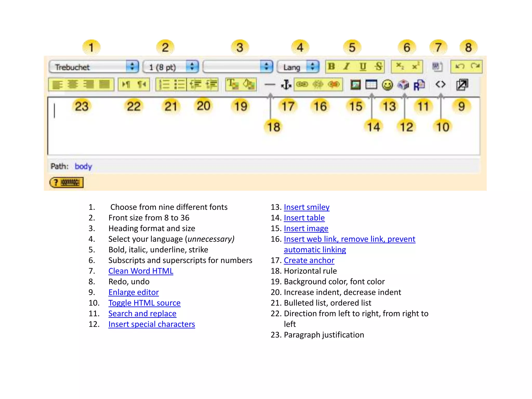Toggle Italic formatting button
Screen dimensions: 532x399
coord(347,66)
